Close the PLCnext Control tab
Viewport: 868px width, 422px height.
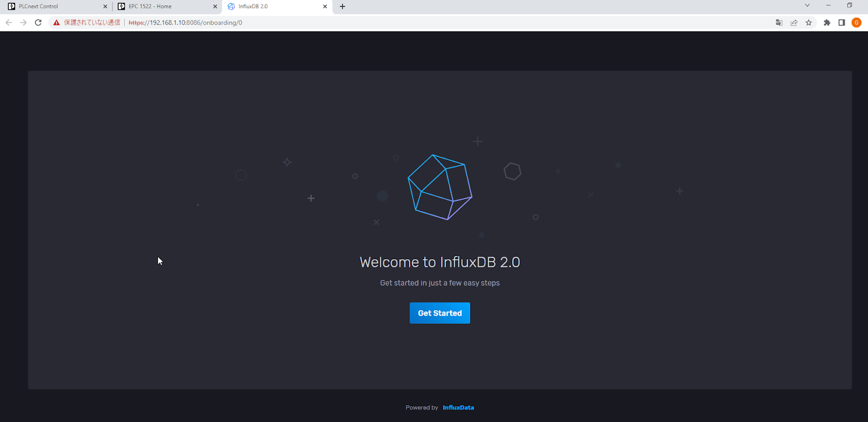click(105, 7)
